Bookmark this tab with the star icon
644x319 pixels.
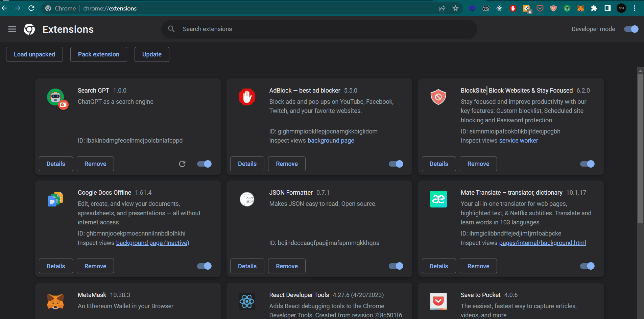[x=455, y=8]
